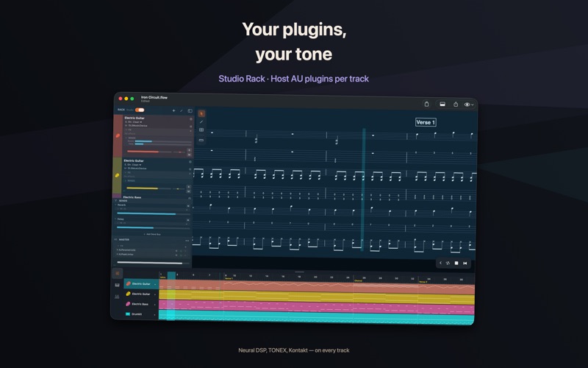588x368 pixels.
Task: Click the skip to start button
Action: pos(465,263)
